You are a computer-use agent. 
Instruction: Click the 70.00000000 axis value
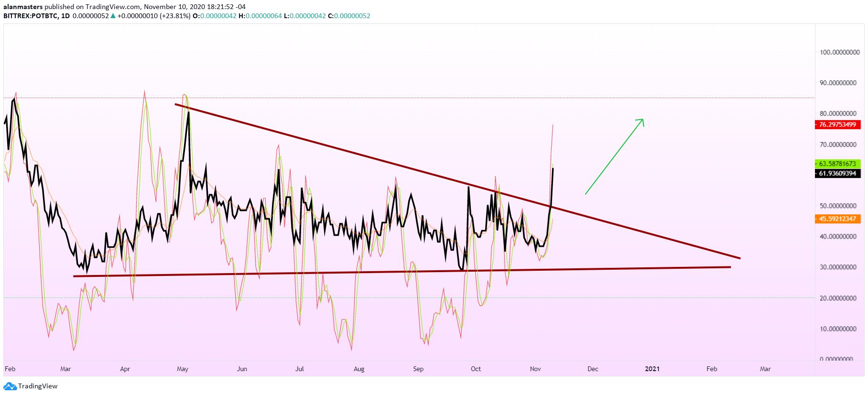coord(838,144)
